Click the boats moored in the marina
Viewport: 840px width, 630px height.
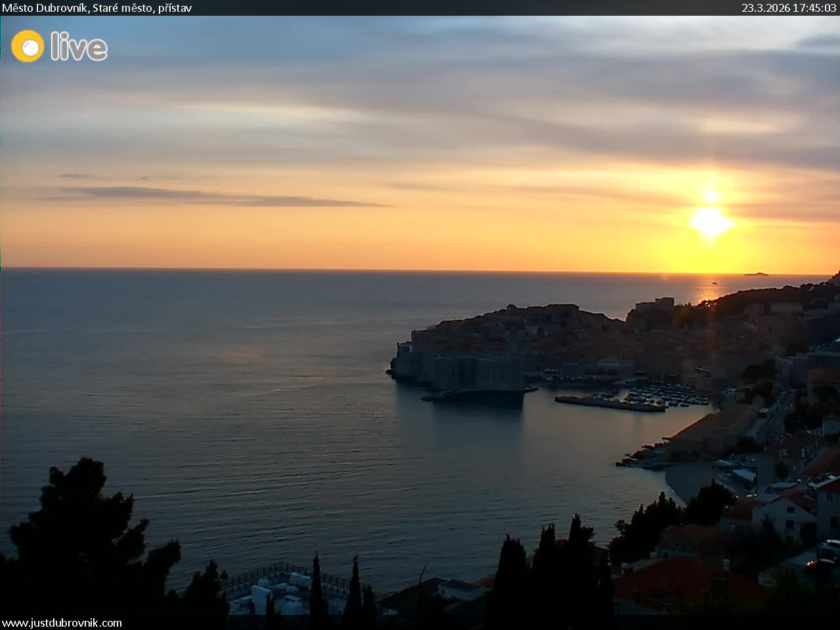point(666,394)
